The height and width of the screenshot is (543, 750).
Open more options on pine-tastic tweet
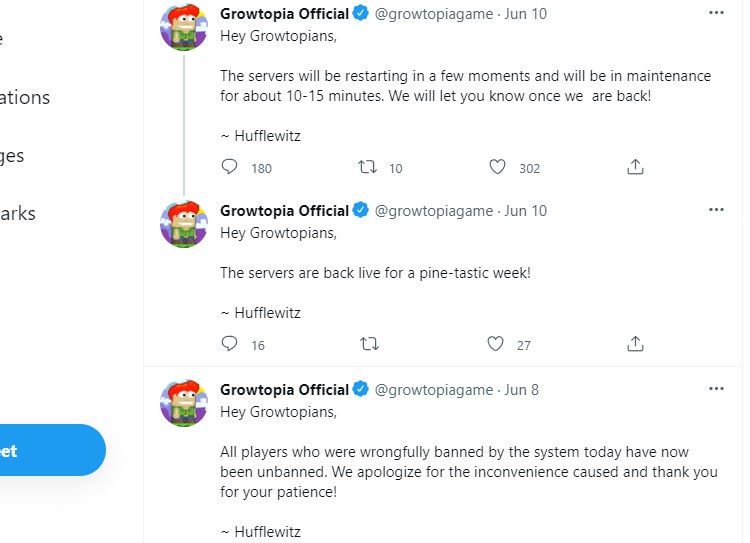click(x=716, y=210)
